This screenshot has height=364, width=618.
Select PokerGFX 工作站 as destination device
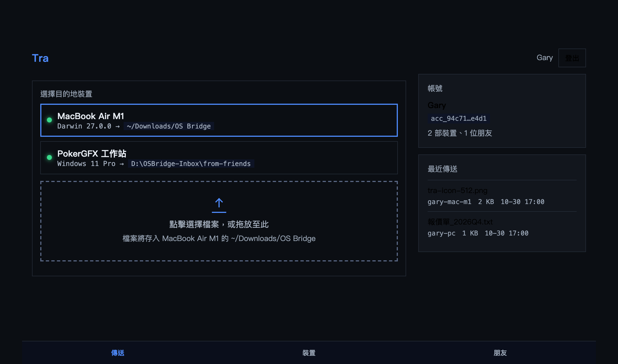click(x=219, y=158)
